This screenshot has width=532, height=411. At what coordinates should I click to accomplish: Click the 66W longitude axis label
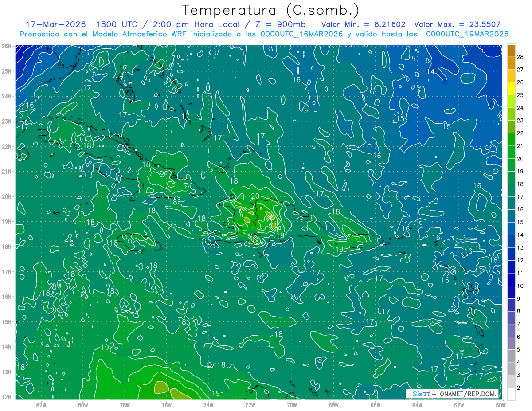coord(375,404)
